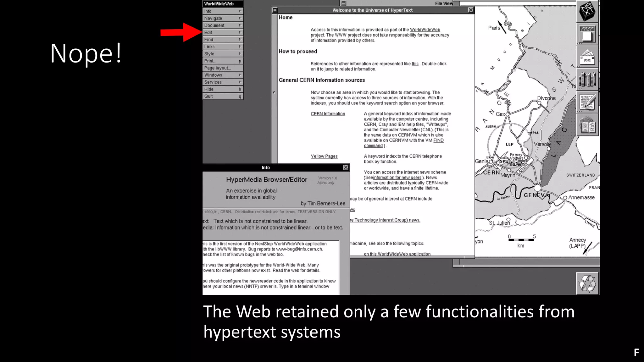Image resolution: width=644 pixels, height=362 pixels.
Task: Follow the WorldWideWeb hyperlink in text
Action: click(425, 30)
